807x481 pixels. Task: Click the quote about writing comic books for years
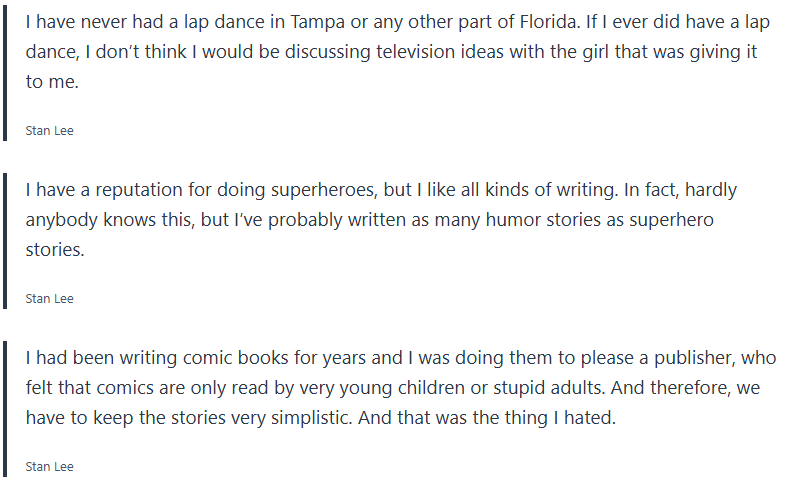tap(400, 387)
